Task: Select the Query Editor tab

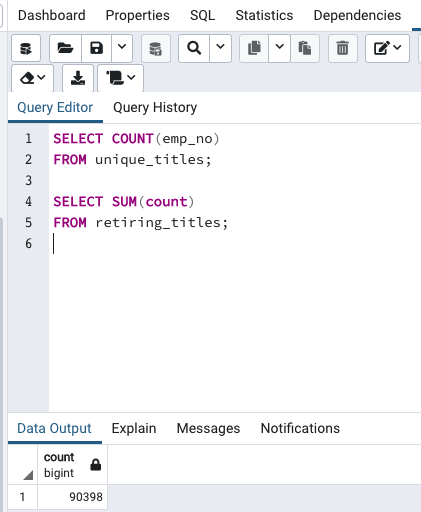Action: 55,108
